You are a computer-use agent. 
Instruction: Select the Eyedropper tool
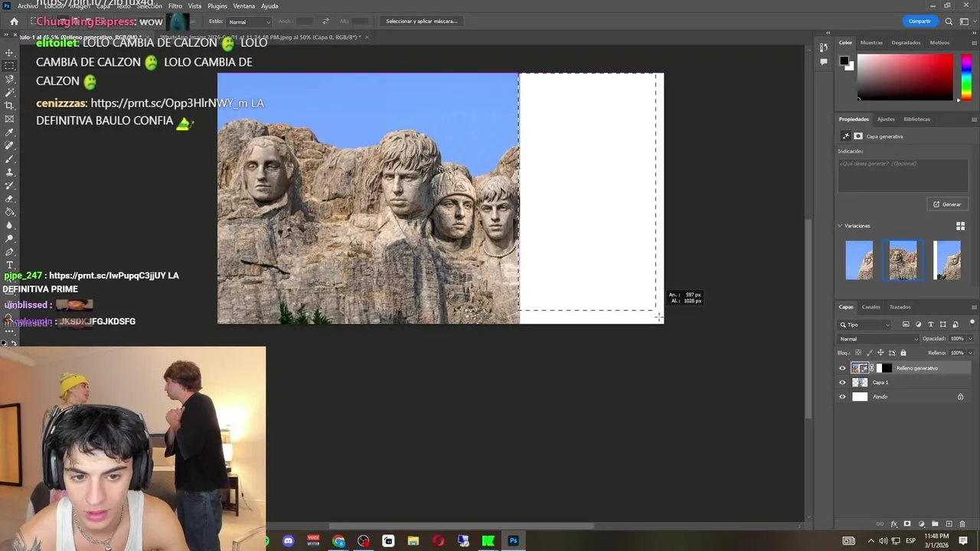9,132
